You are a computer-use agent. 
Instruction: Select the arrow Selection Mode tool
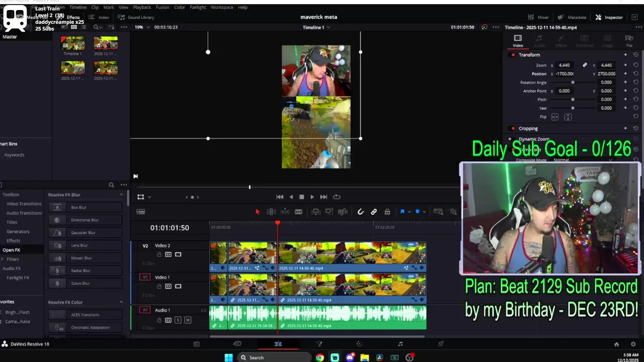click(257, 212)
